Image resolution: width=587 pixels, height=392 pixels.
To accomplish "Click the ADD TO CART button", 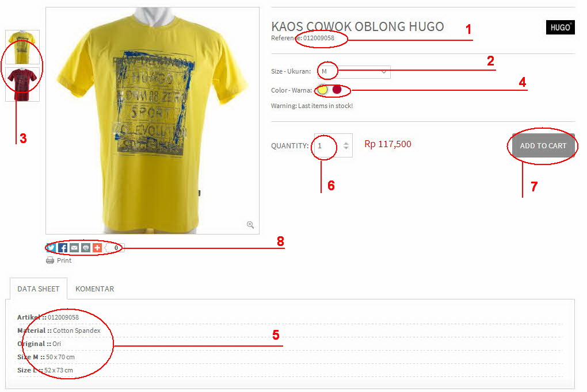I will point(543,146).
